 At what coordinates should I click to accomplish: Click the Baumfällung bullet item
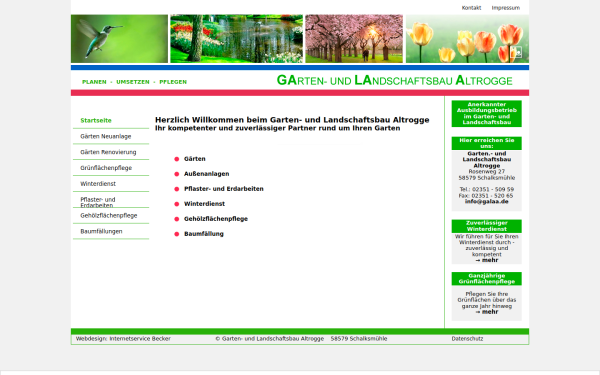pyautogui.click(x=204, y=234)
